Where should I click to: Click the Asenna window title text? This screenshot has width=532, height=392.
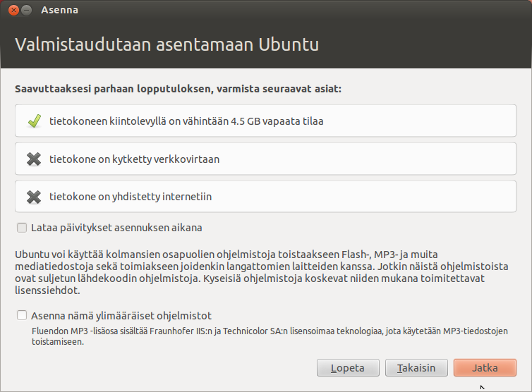59,10
